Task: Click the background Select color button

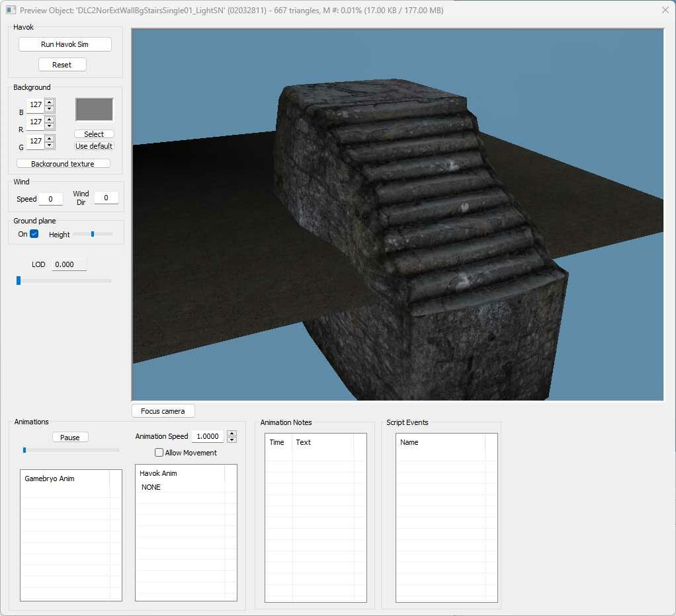Action: point(94,134)
